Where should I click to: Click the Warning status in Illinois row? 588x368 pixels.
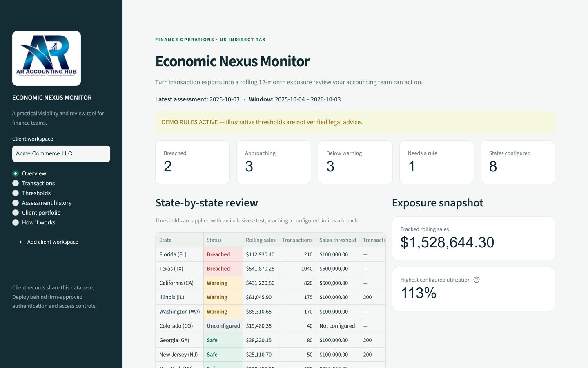click(223, 297)
